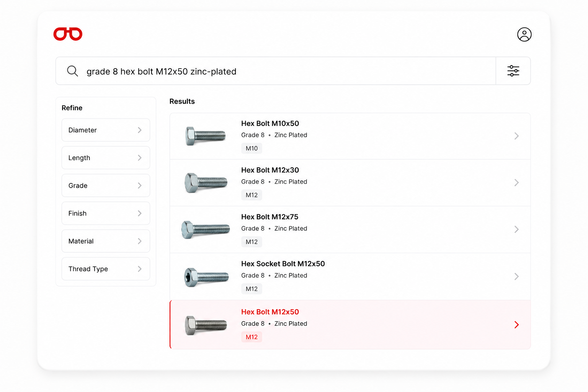Expand the Length refine filter

point(106,158)
